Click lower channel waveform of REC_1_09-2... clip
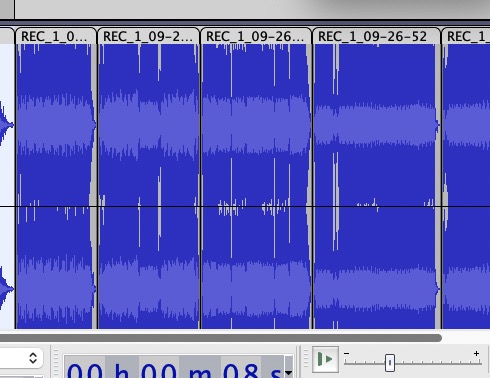The width and height of the screenshot is (490, 378). point(149,268)
